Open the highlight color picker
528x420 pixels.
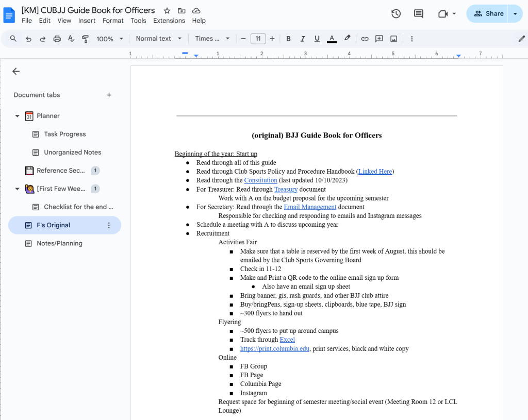coord(347,39)
